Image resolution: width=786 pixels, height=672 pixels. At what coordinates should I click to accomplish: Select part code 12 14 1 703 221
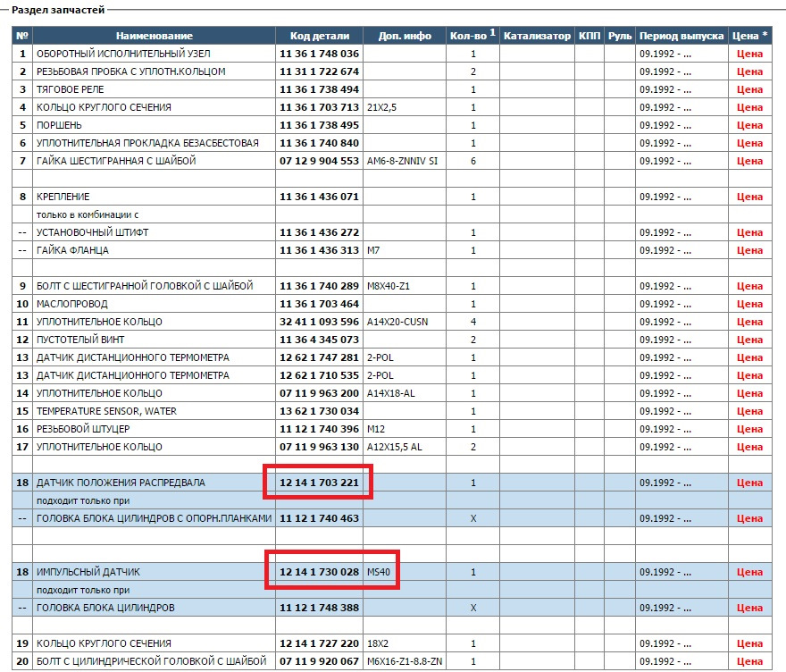tap(320, 483)
